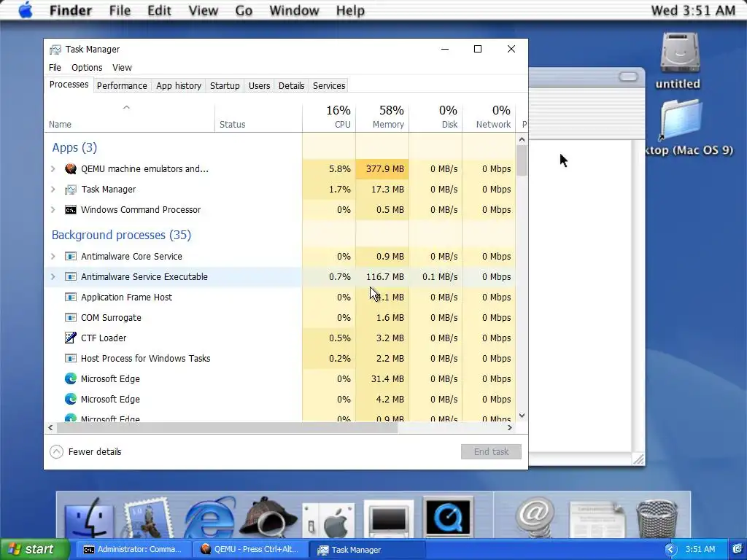Switch to the Performance tab
This screenshot has width=747, height=560.
tap(122, 86)
